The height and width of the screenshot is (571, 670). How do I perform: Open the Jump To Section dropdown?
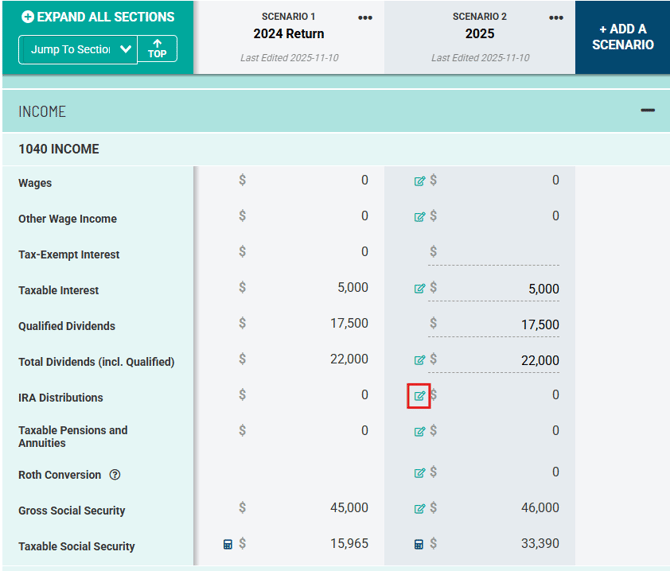(78, 49)
